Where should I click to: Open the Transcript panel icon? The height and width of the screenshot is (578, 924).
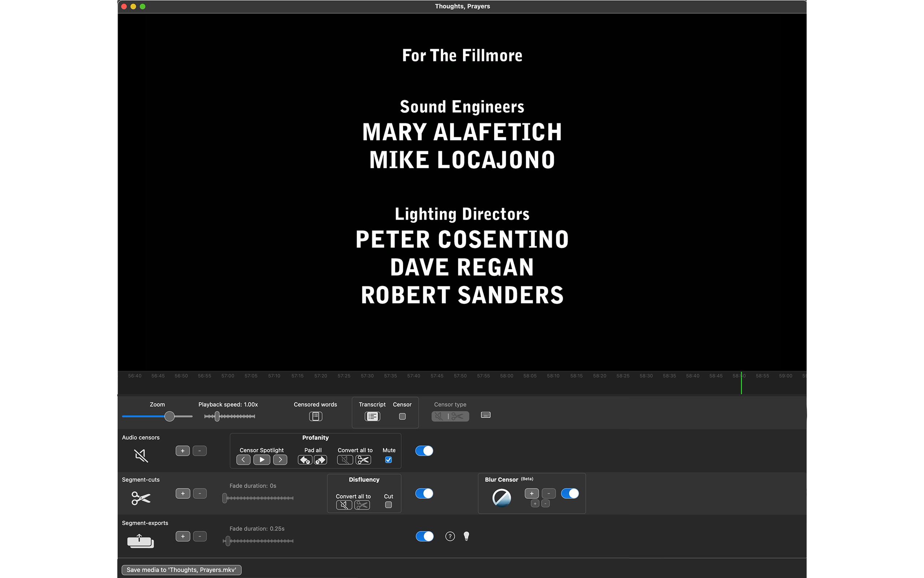372,416
